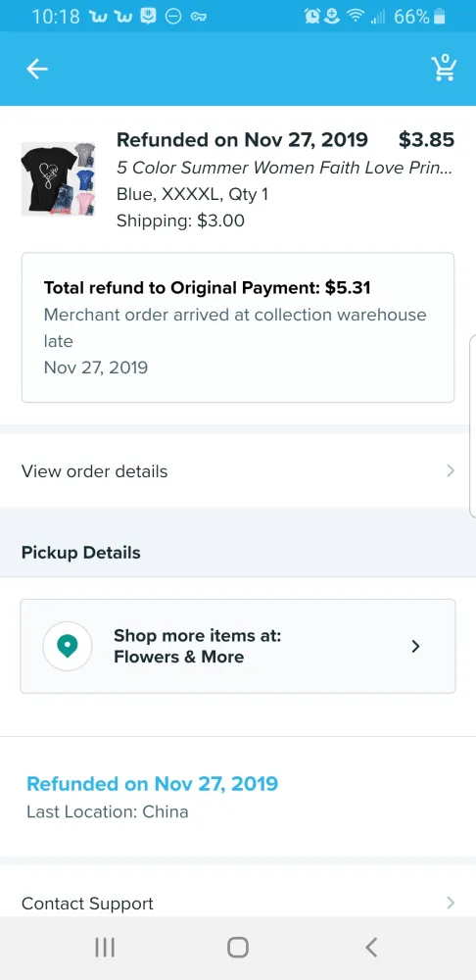Image resolution: width=476 pixels, height=980 pixels.
Task: Expand Contact Support chevron
Action: point(451,903)
